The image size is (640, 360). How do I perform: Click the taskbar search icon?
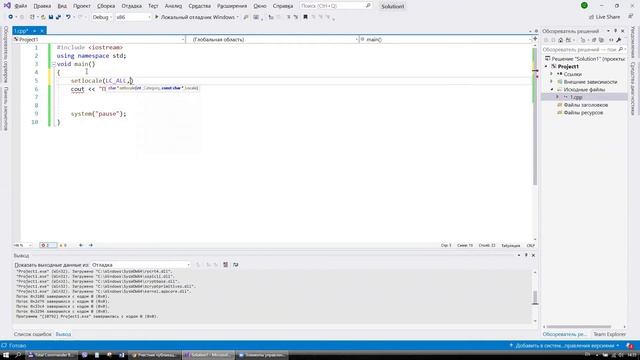pyautogui.click(x=18, y=355)
